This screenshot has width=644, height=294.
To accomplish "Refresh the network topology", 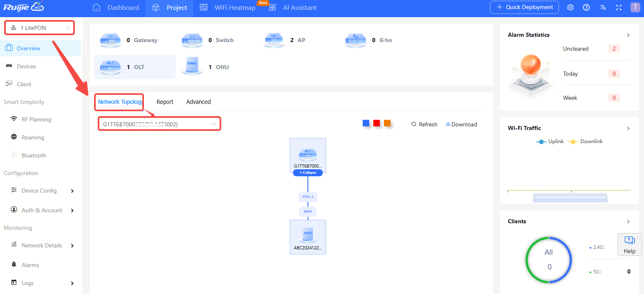I will pyautogui.click(x=424, y=124).
